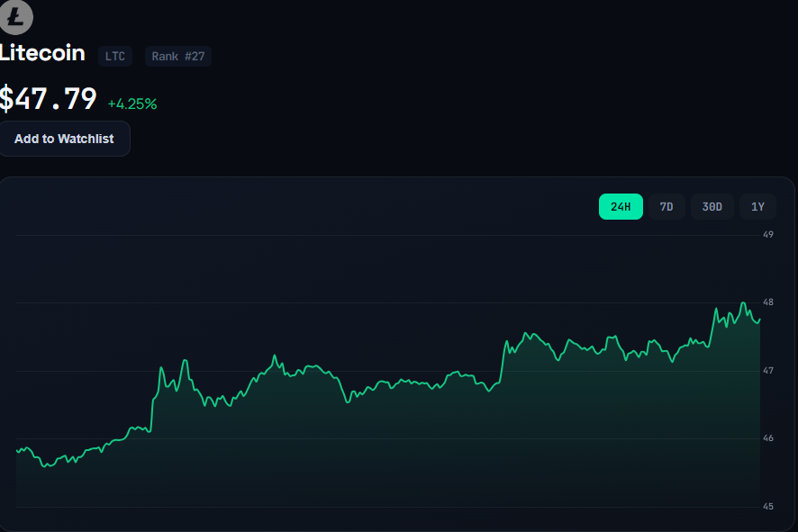The width and height of the screenshot is (798, 532).
Task: Click the 48 axis label
Action: coord(768,302)
